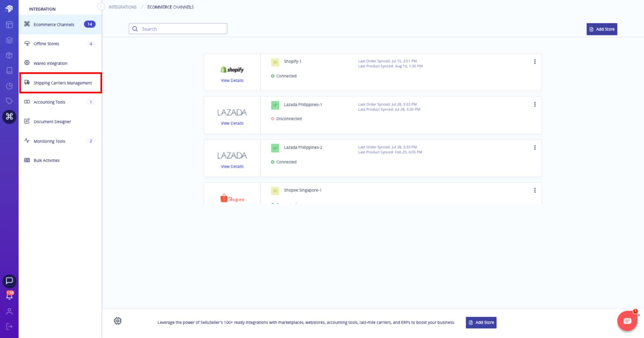The width and height of the screenshot is (644, 338).
Task: Click the Document Designer pencil icon
Action: [27, 121]
